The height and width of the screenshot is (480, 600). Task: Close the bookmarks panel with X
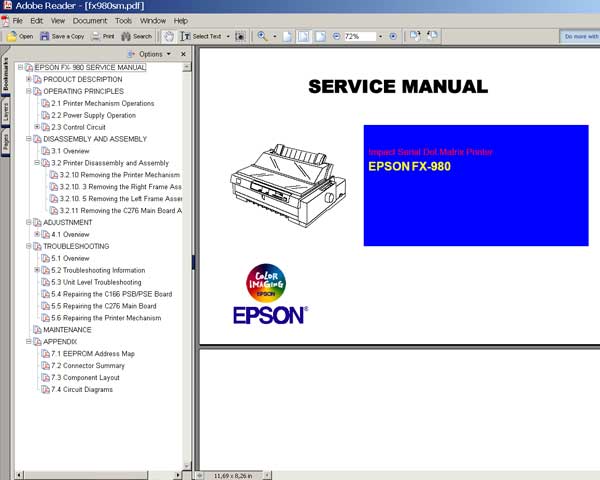pyautogui.click(x=183, y=54)
